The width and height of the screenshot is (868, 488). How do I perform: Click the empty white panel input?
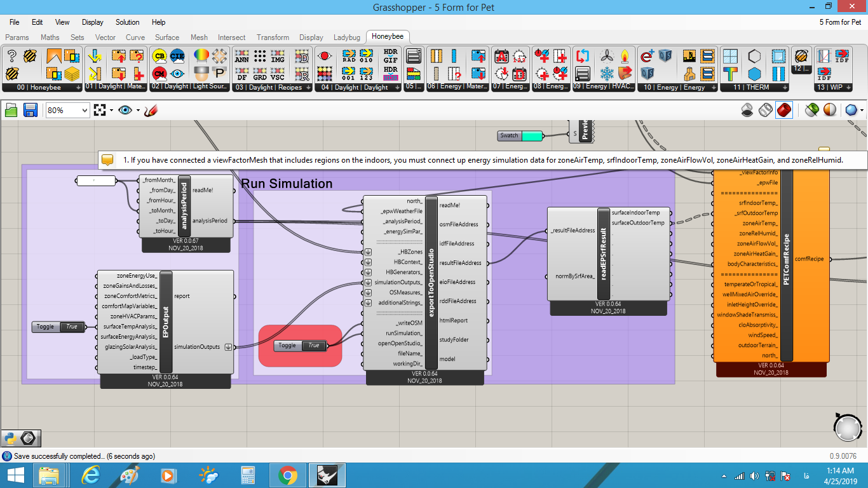[x=96, y=181]
